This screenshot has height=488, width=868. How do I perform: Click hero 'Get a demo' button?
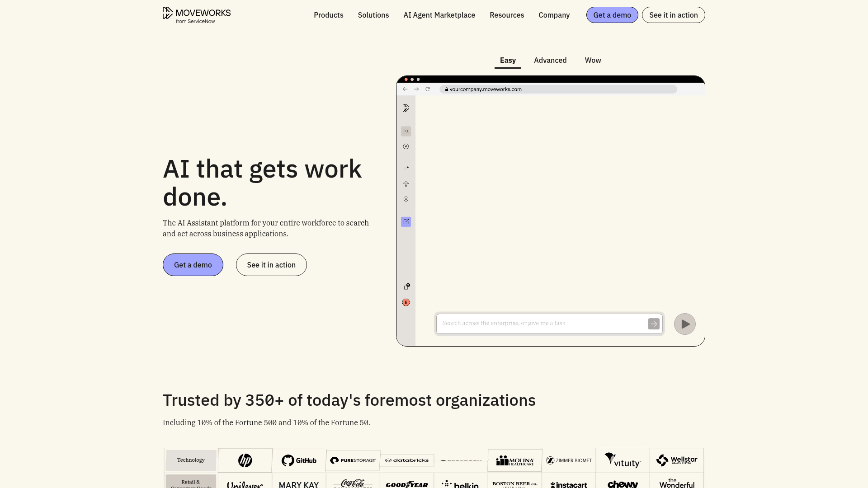pos(193,265)
